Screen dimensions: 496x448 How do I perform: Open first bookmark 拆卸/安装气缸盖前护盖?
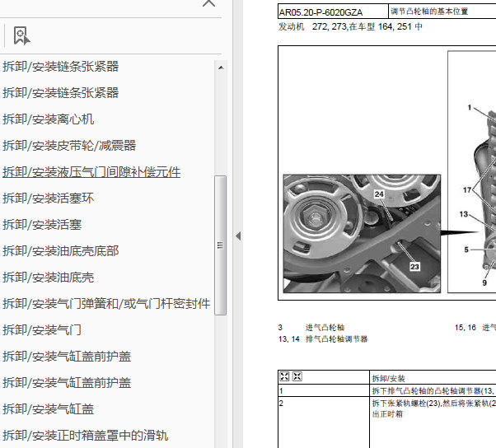[x=67, y=357]
